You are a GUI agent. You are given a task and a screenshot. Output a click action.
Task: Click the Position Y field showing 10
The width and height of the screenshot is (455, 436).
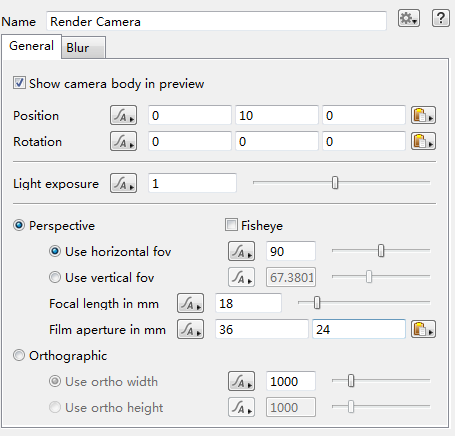pyautogui.click(x=277, y=115)
